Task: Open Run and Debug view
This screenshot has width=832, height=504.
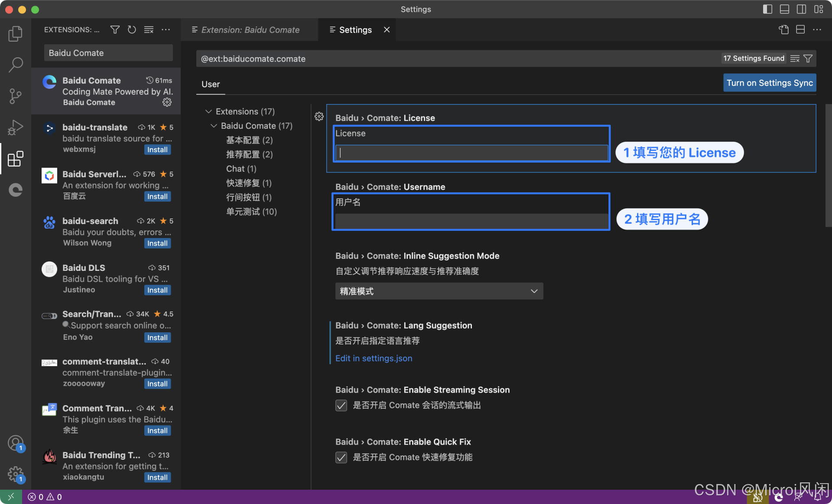Action: (16, 127)
